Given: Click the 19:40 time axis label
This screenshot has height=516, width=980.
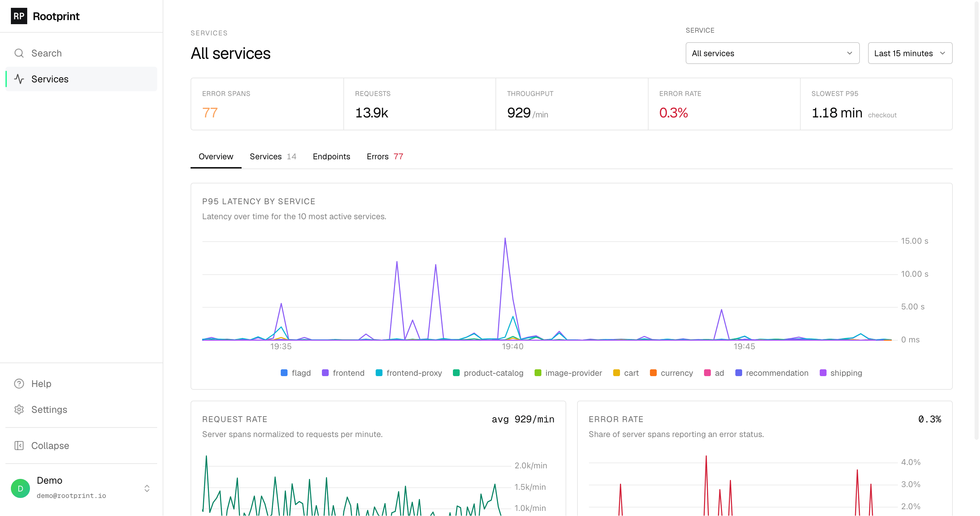Looking at the screenshot, I should [x=512, y=346].
